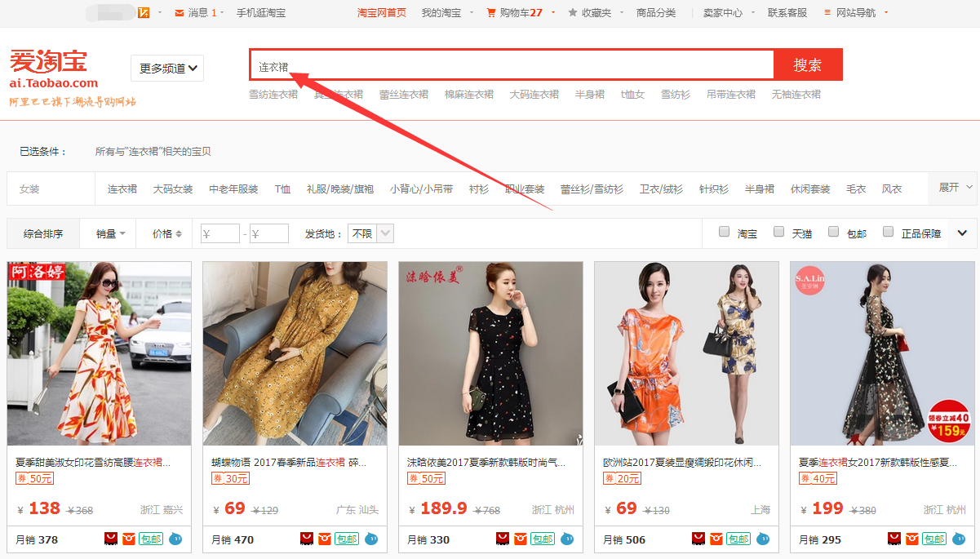This screenshot has width=980, height=559.
Task: Filter by 大码女装 category
Action: click(x=173, y=189)
